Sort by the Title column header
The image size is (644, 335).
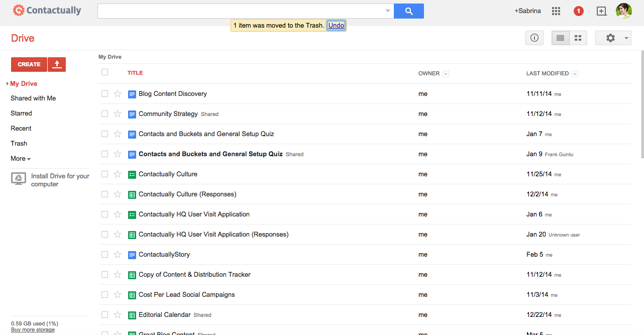click(x=135, y=73)
